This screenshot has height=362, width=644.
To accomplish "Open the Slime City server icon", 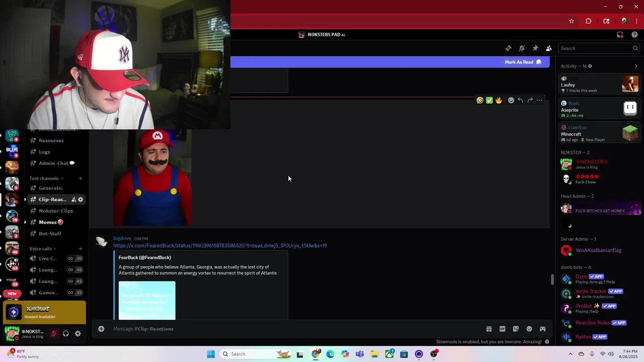I will (12, 135).
